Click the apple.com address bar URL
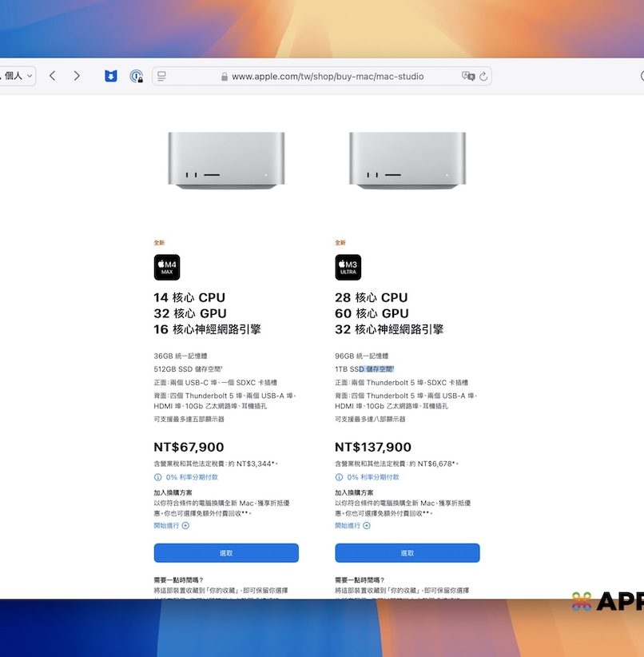 328,77
